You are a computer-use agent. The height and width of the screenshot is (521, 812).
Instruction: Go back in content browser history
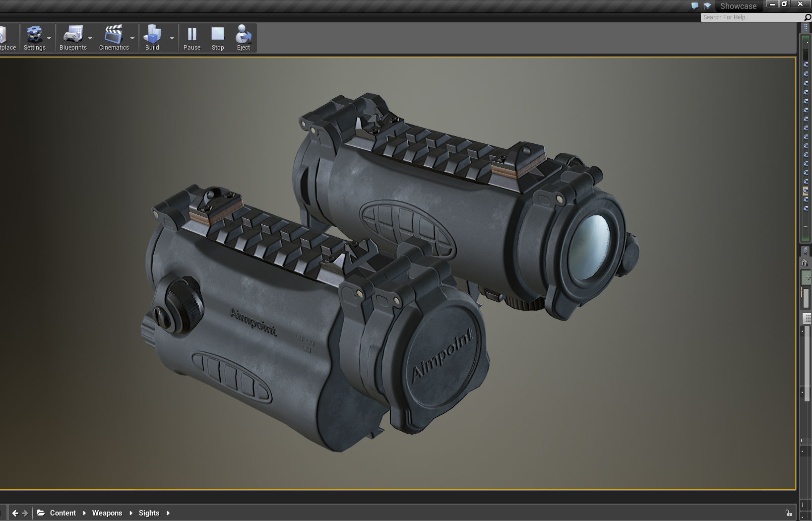[15, 513]
